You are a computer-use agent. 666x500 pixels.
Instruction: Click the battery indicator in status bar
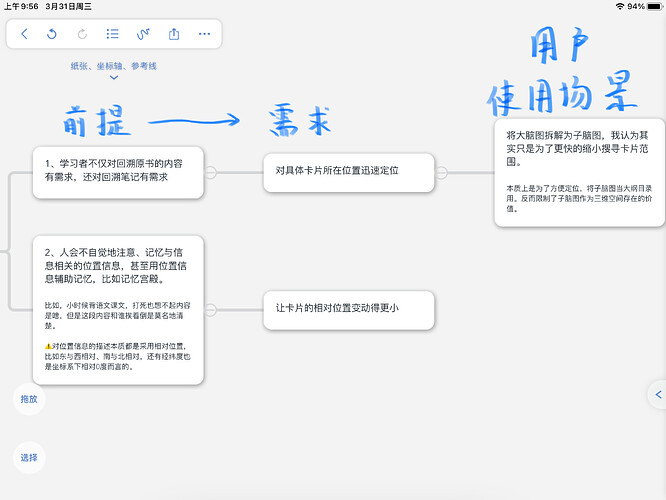click(655, 6)
